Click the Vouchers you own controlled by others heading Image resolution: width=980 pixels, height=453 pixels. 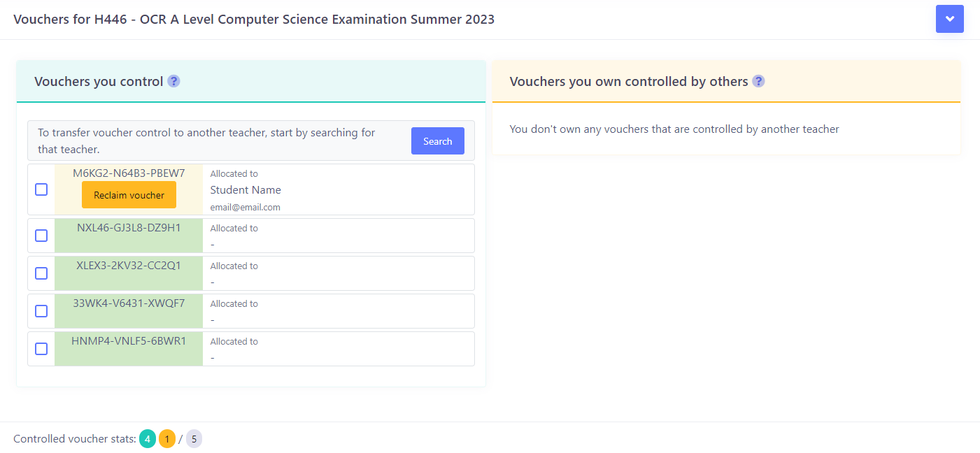coord(629,81)
